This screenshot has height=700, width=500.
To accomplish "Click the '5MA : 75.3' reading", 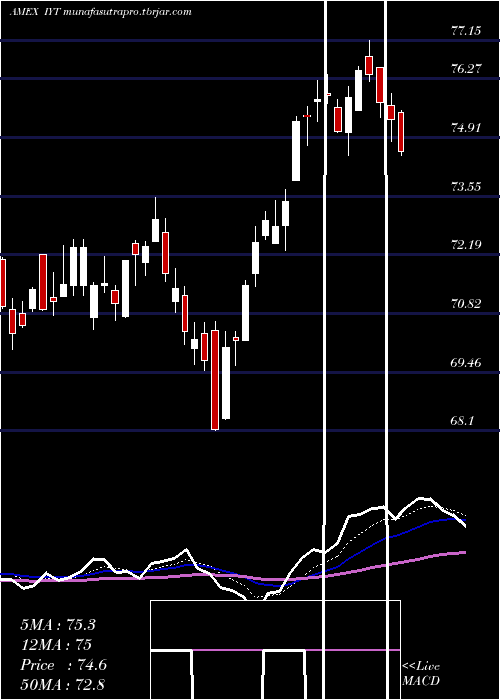I will click(x=58, y=625).
